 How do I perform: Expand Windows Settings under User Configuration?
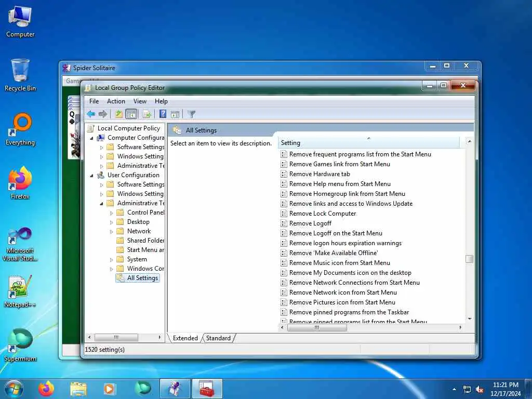[x=101, y=194]
